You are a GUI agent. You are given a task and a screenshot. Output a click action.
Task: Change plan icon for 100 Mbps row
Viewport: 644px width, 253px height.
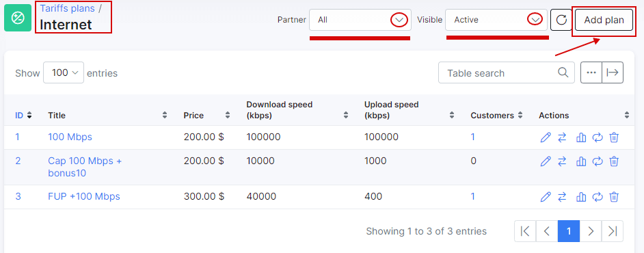(x=562, y=137)
